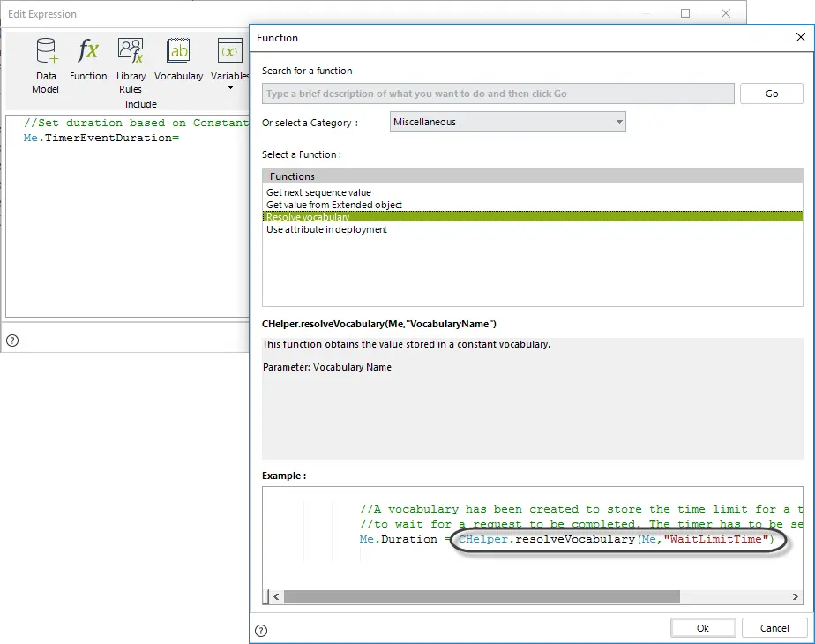The width and height of the screenshot is (815, 644).
Task: Click the function search description field
Action: coord(498,94)
